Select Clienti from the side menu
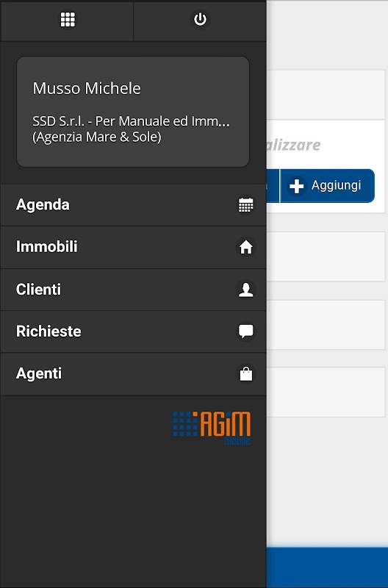Screen dimensions: 388x588 point(133,290)
